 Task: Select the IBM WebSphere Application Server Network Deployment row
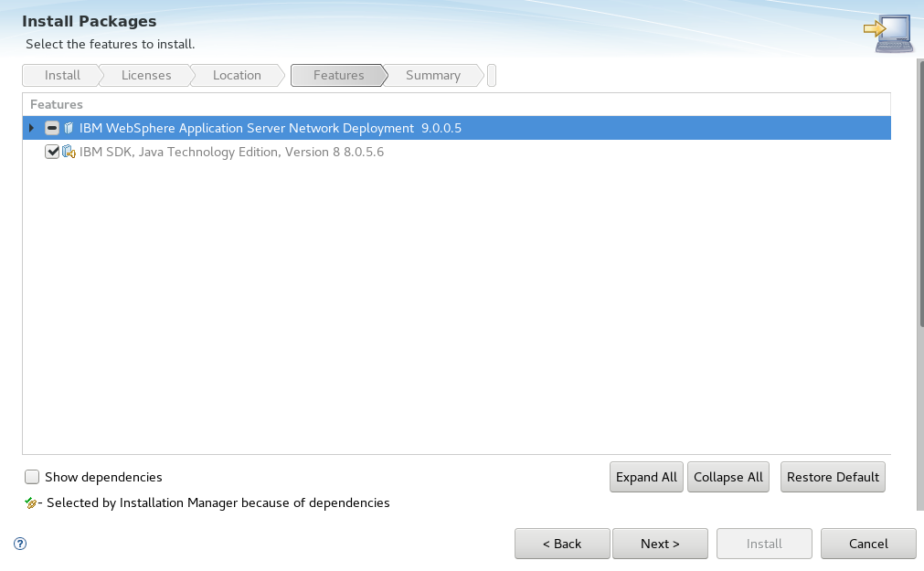457,128
